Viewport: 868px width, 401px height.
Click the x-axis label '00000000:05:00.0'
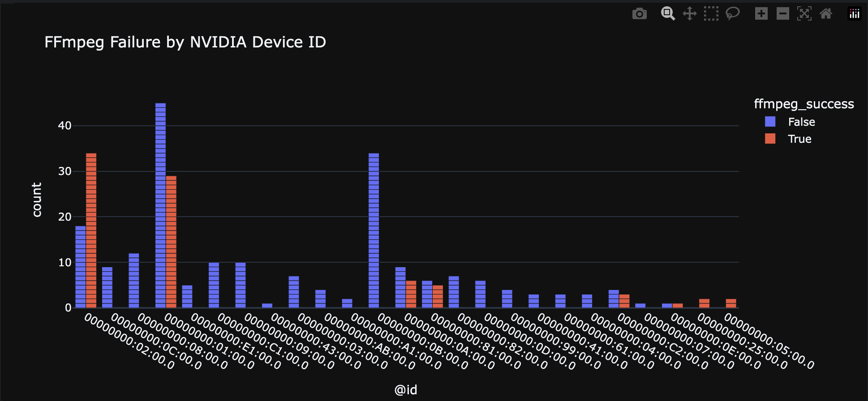[x=769, y=341]
